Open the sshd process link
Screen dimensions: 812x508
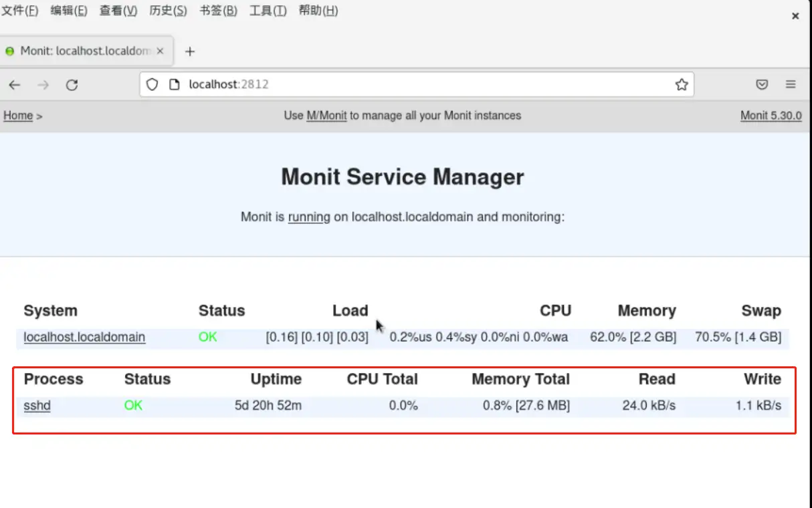[x=37, y=406]
